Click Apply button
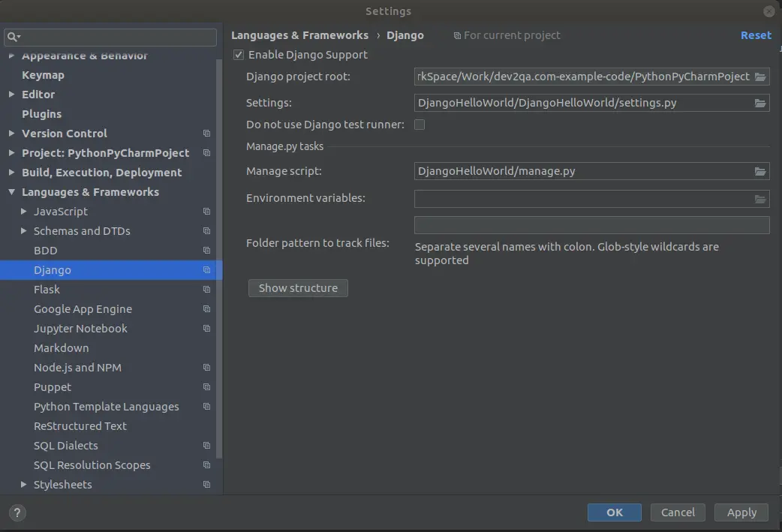This screenshot has height=532, width=782. (741, 512)
